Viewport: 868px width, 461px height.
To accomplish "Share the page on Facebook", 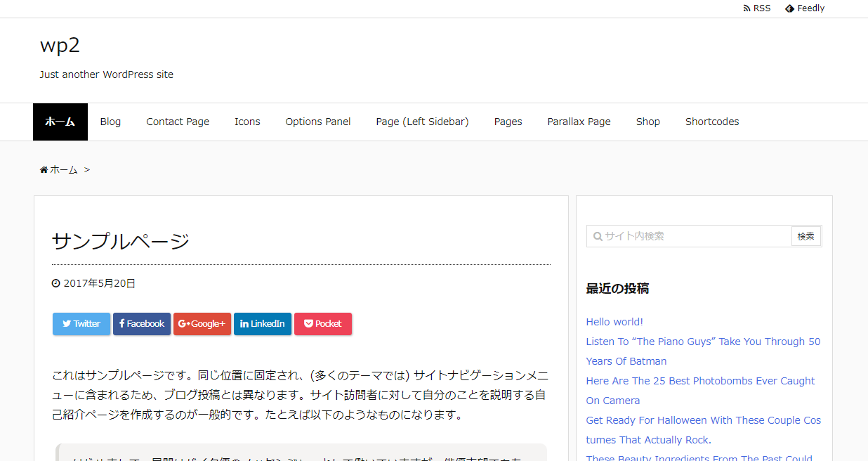I will [142, 324].
